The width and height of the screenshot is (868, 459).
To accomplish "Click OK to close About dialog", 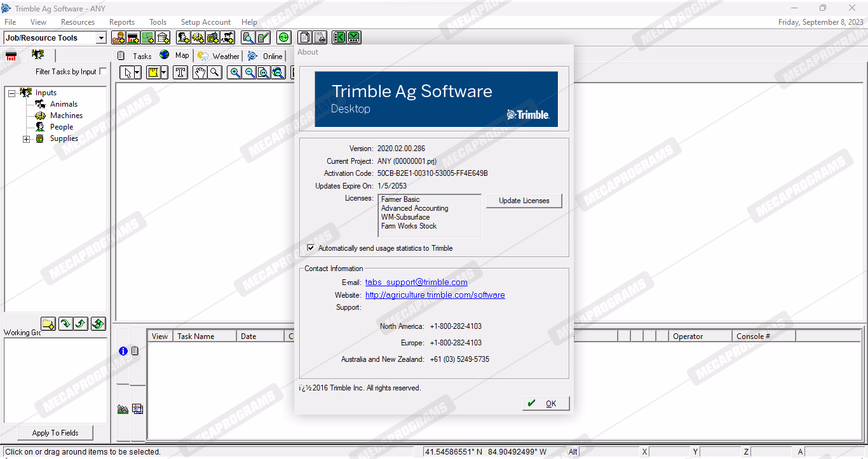I will 546,403.
